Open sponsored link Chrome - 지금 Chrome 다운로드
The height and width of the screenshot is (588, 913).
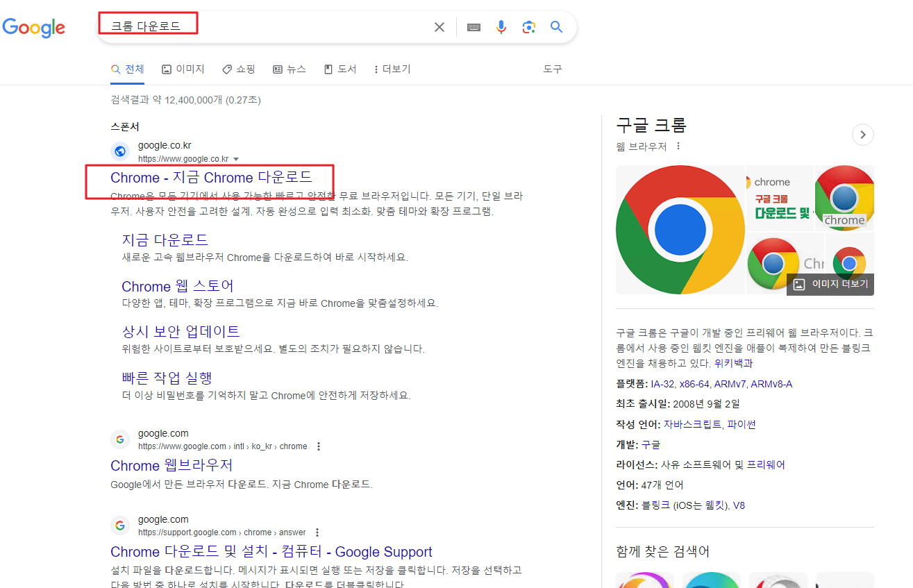[x=211, y=178]
